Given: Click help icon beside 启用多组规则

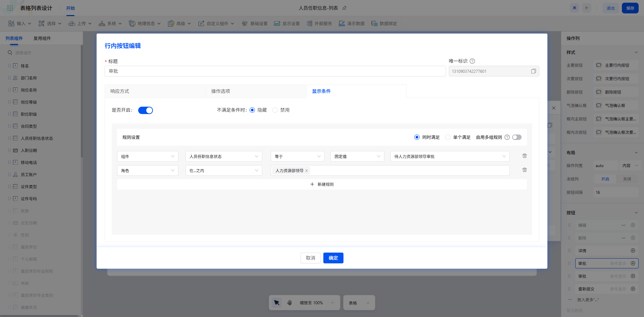Looking at the screenshot, I should click(507, 137).
